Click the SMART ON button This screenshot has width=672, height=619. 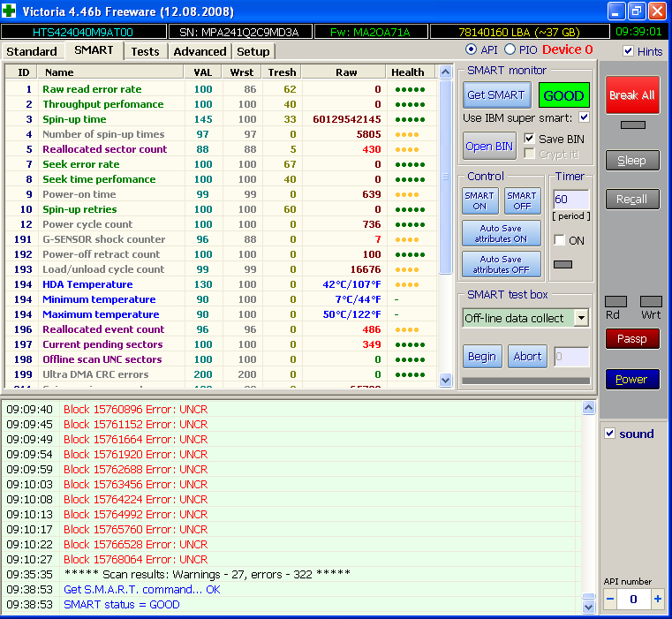click(480, 200)
